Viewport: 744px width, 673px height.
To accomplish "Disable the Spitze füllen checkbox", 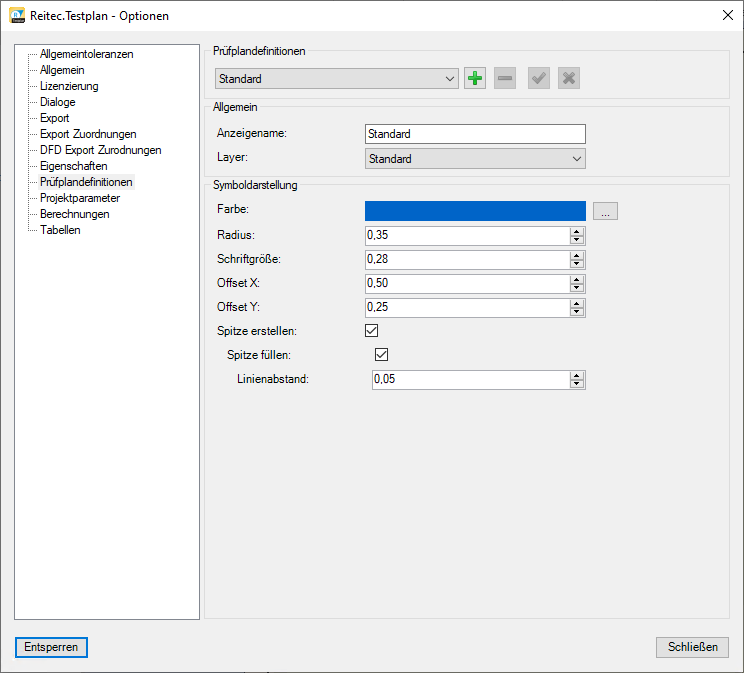I will point(380,354).
